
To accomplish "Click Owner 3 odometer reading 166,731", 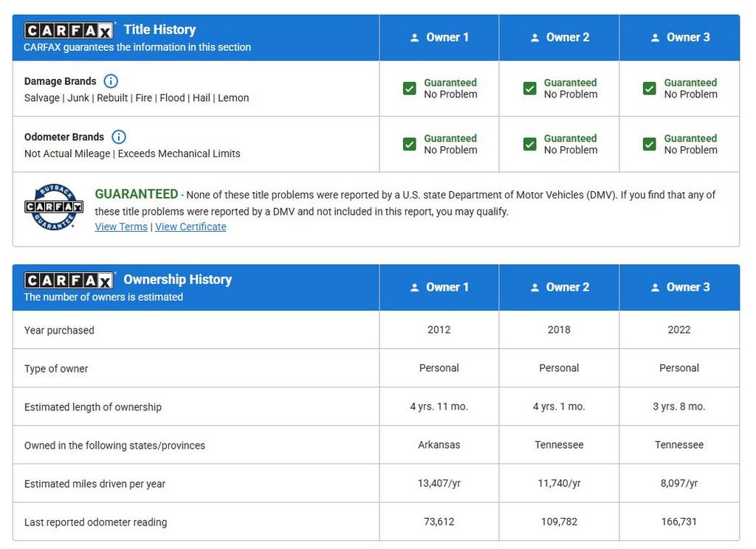I will pyautogui.click(x=679, y=522).
